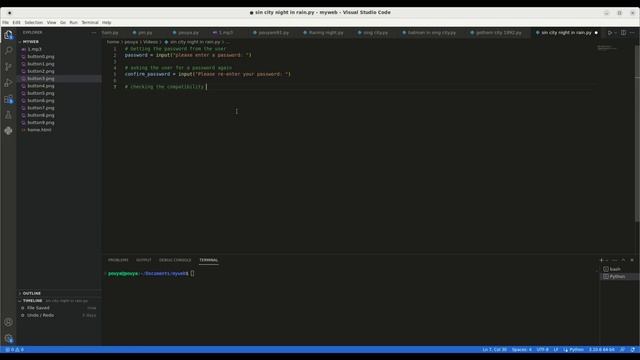Select the bash terminal instance

(620, 269)
